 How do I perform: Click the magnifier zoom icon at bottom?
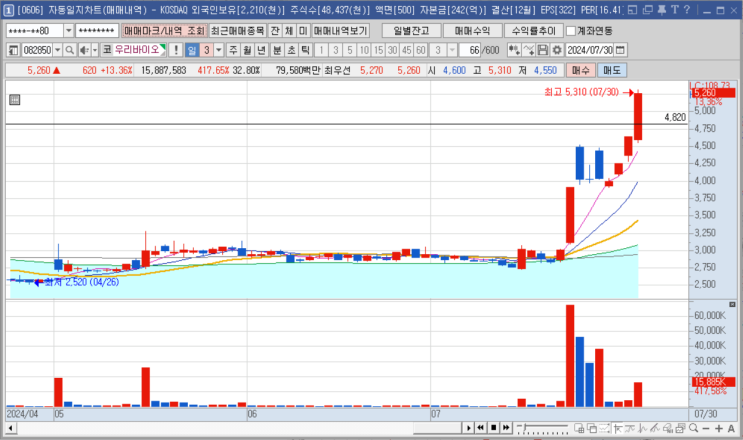point(694,429)
